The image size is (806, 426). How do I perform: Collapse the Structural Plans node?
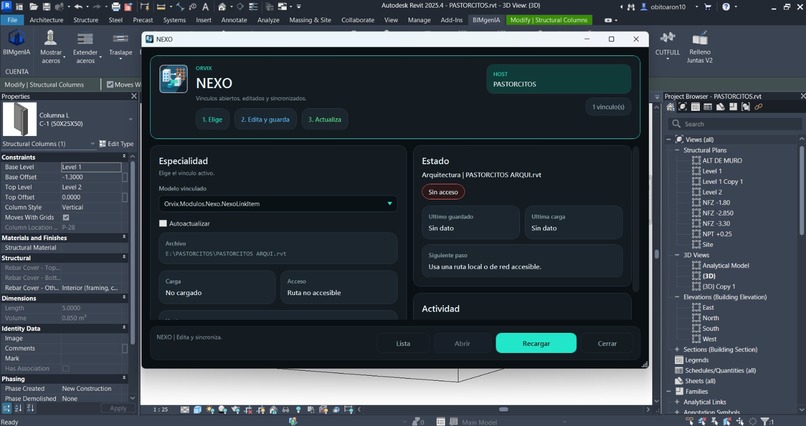tap(677, 150)
